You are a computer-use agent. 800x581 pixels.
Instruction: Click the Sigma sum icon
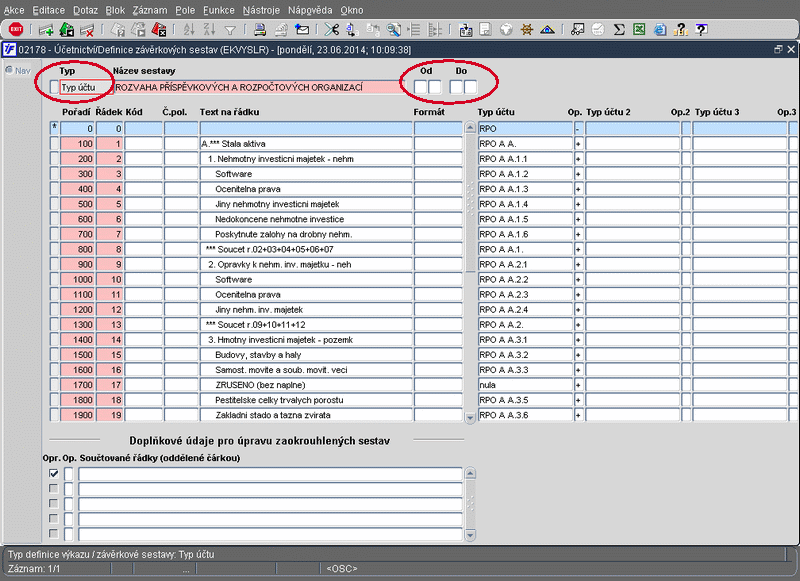click(619, 30)
